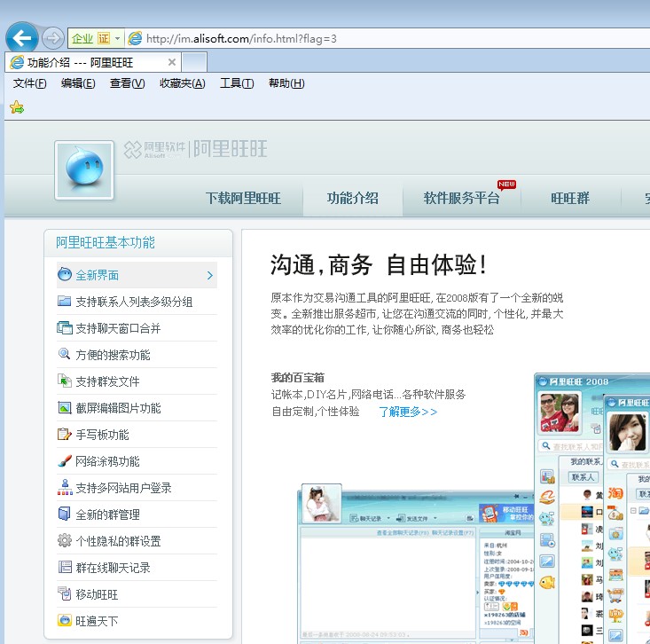Click the list icon for 群在线聊天记录
Viewport: 650px width, 644px height.
[x=65, y=567]
